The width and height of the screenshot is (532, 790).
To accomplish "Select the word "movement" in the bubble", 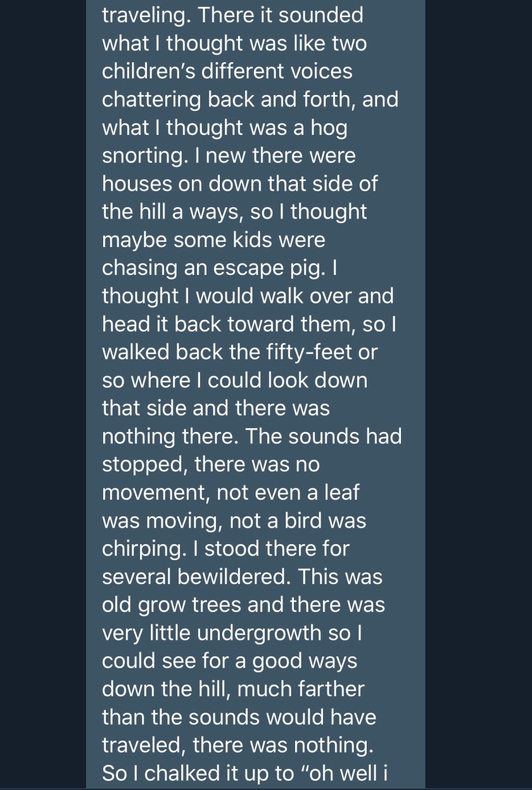I will click(x=155, y=492).
